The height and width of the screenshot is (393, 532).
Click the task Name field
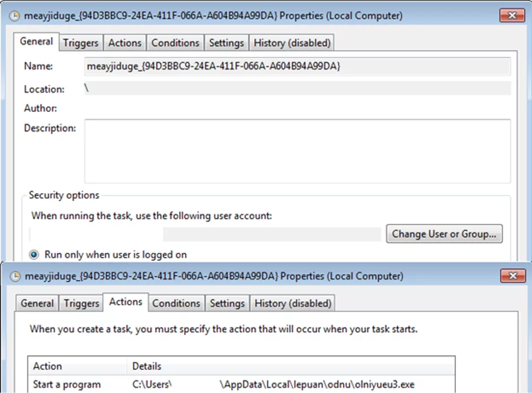pyautogui.click(x=297, y=66)
